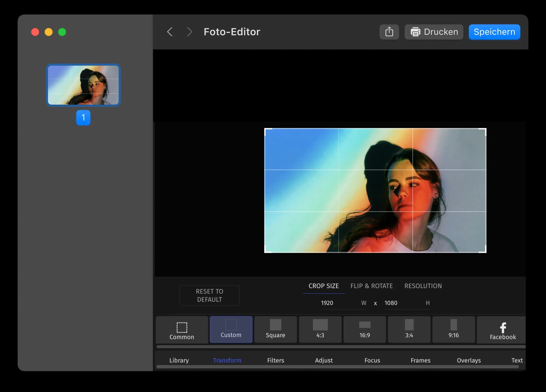Go back with the left chevron

pyautogui.click(x=170, y=32)
